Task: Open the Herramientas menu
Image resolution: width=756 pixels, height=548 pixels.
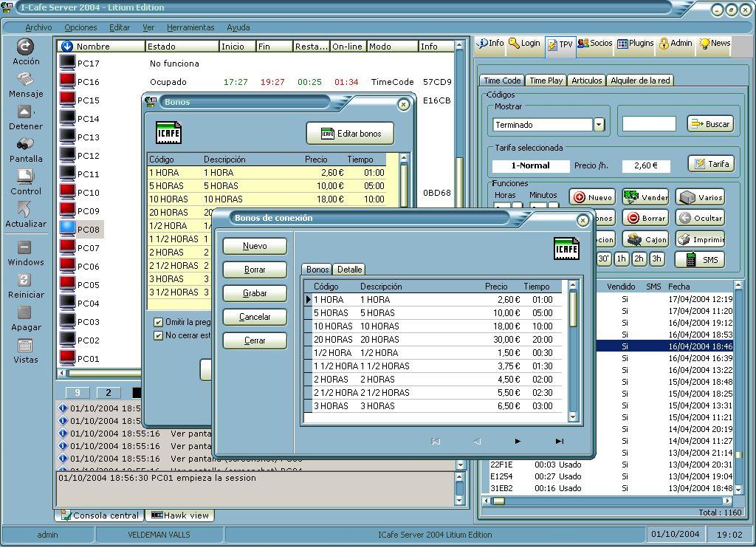Action: pyautogui.click(x=190, y=27)
